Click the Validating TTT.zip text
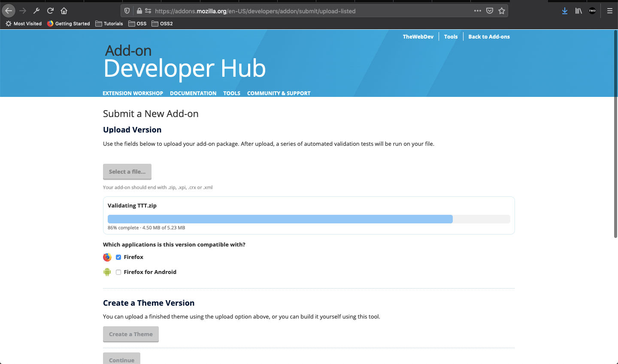The width and height of the screenshot is (618, 364). (x=132, y=205)
